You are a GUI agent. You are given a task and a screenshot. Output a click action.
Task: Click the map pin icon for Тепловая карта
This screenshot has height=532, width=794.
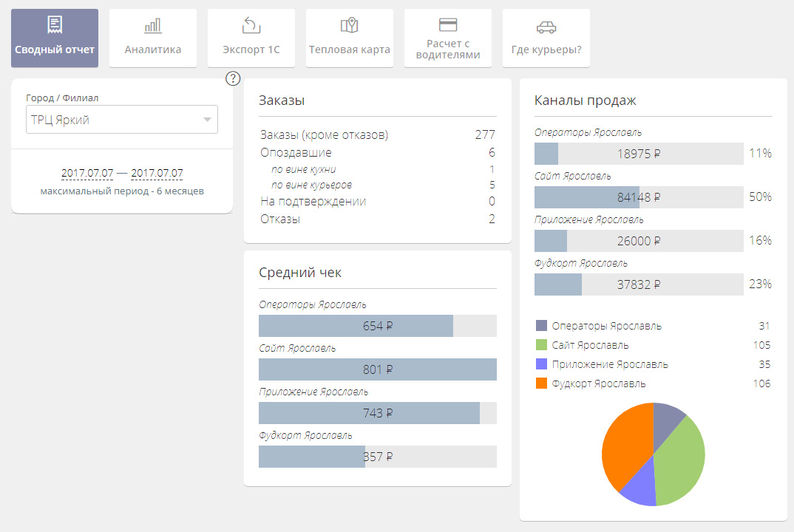point(350,25)
